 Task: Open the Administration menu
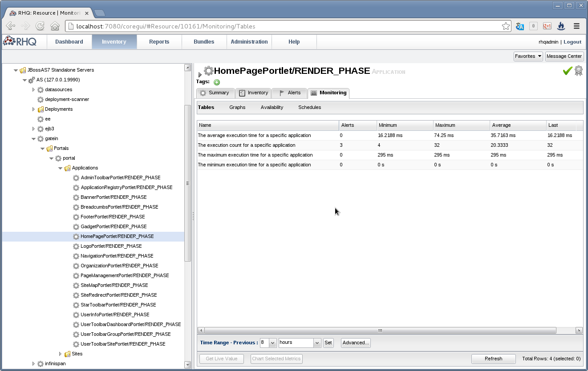pos(249,42)
